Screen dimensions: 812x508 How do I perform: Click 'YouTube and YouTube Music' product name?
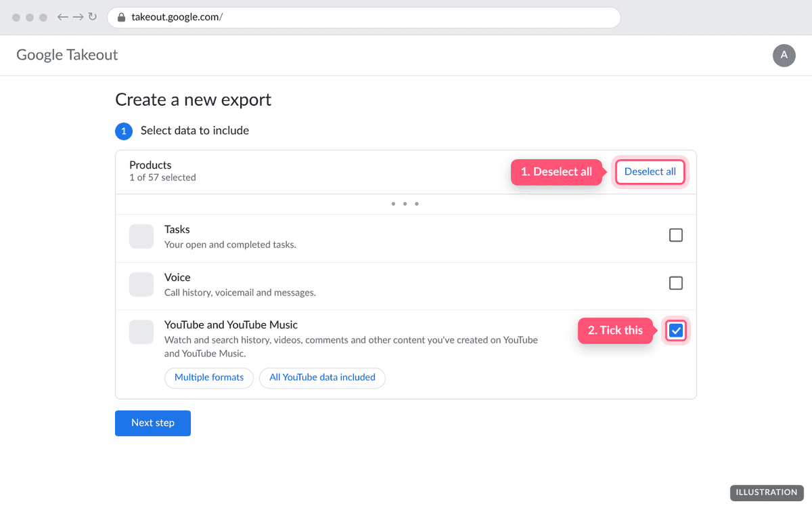pos(231,325)
